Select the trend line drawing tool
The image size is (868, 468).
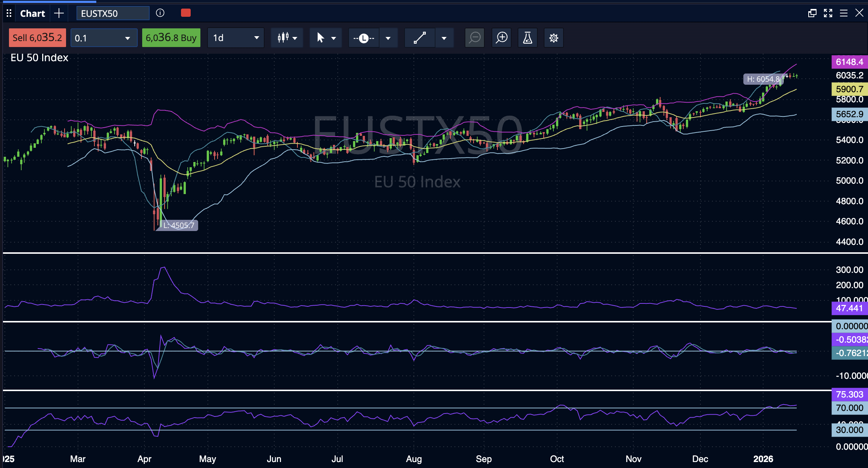pos(419,38)
